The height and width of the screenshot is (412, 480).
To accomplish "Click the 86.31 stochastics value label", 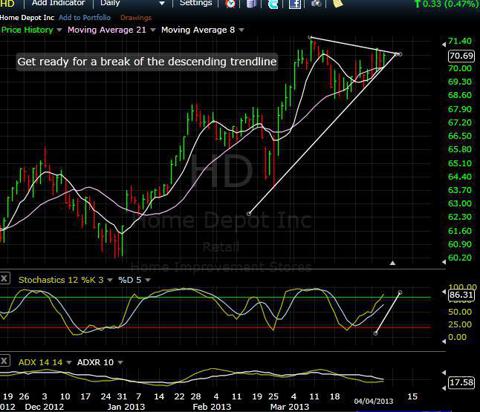I will pos(461,295).
